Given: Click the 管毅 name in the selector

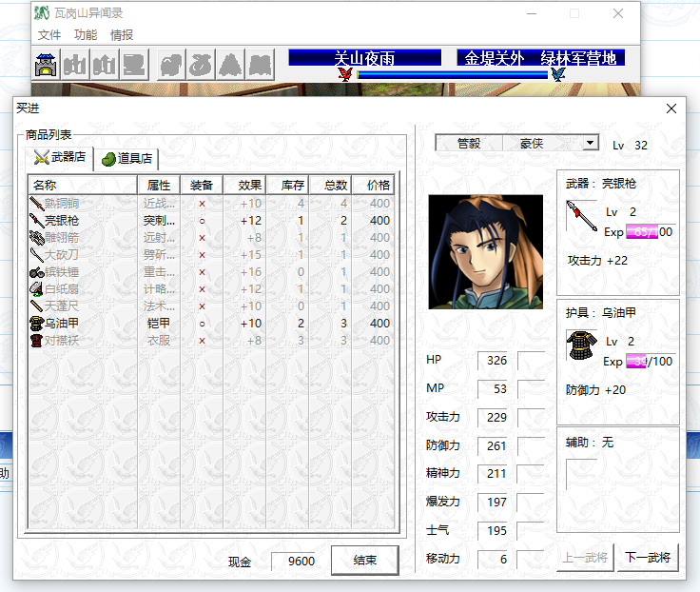Looking at the screenshot, I should (x=469, y=144).
